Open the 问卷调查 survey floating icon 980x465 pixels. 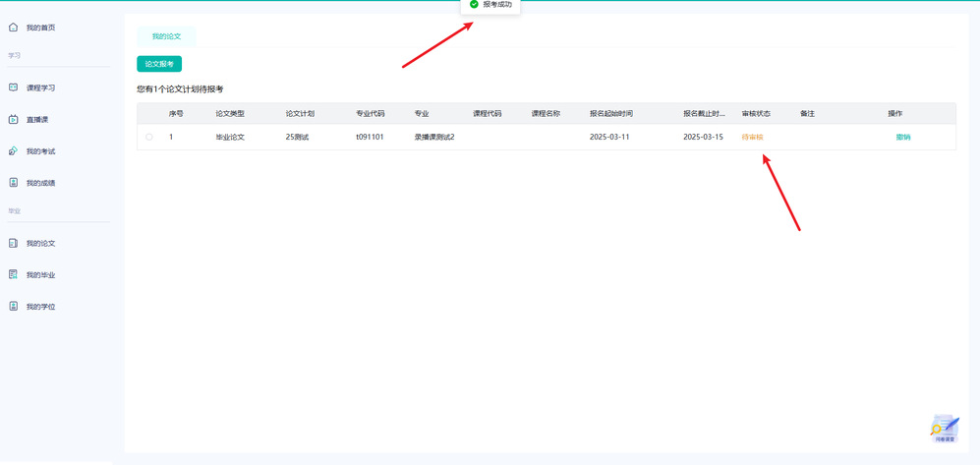(944, 429)
